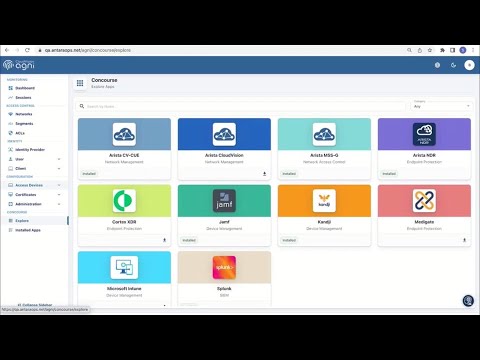Click the user avatar in top header
This screenshot has height=360, width=480.
[469, 65]
